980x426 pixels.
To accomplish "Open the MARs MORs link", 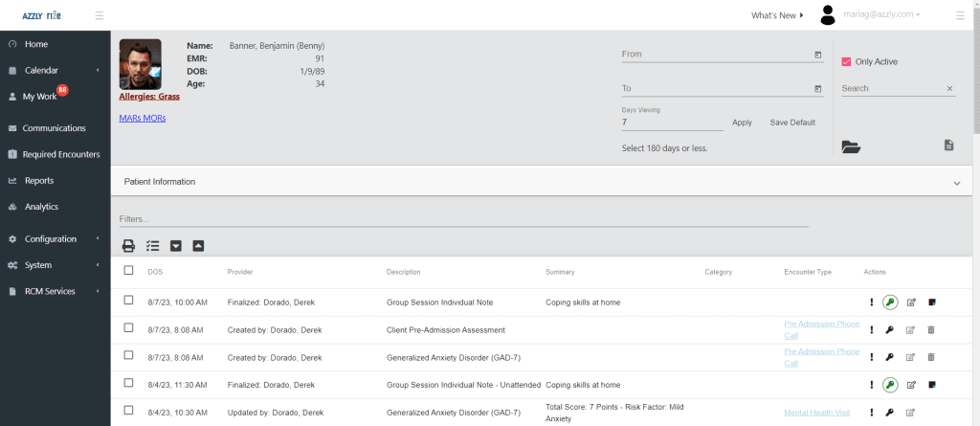I will 143,118.
